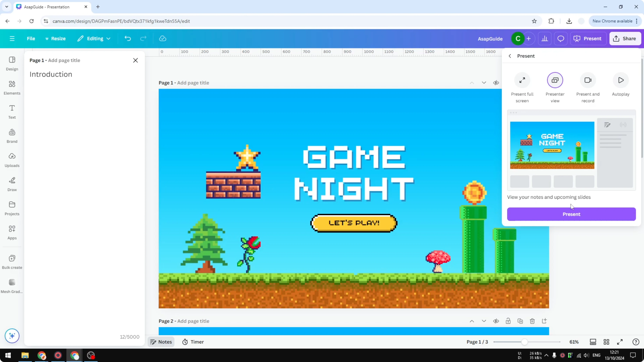
Task: Open the Elements panel
Action: 12,88
